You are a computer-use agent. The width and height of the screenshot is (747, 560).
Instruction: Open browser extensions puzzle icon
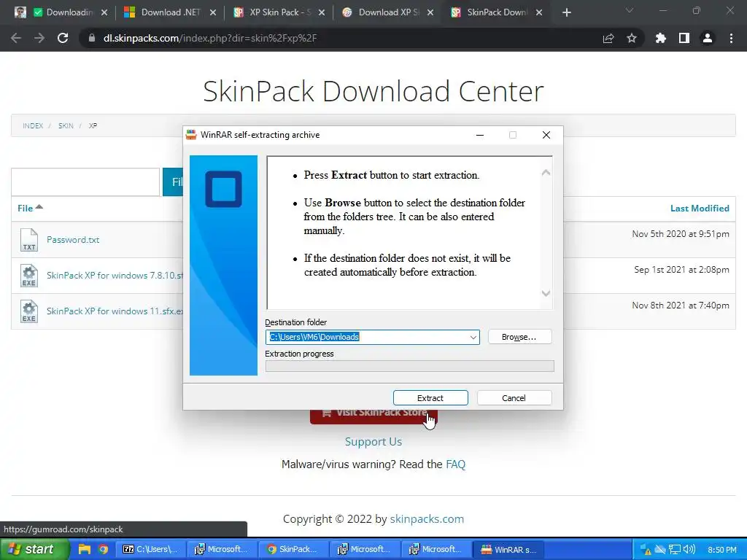tap(660, 38)
